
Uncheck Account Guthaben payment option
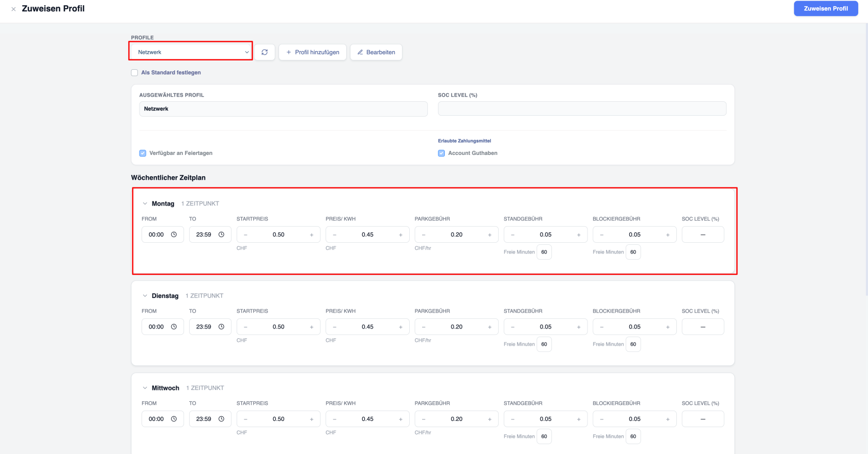click(441, 153)
